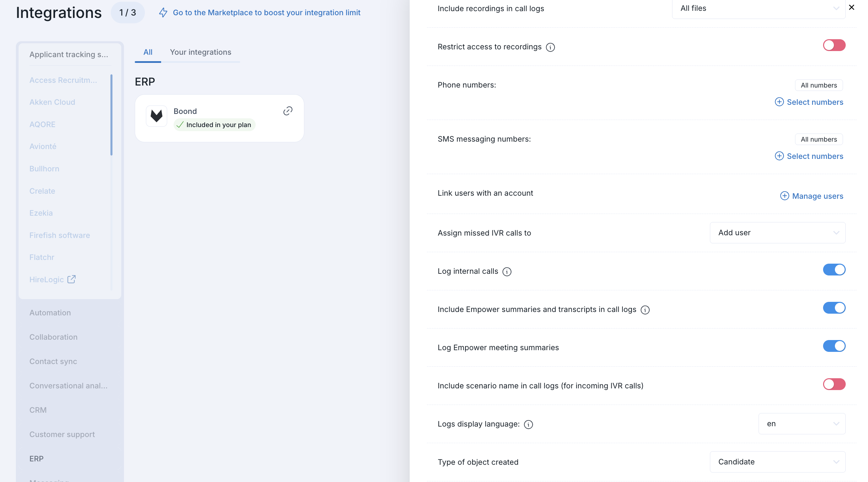Click the lightning bolt Marketplace icon
This screenshot has height=482, width=868.
[163, 13]
